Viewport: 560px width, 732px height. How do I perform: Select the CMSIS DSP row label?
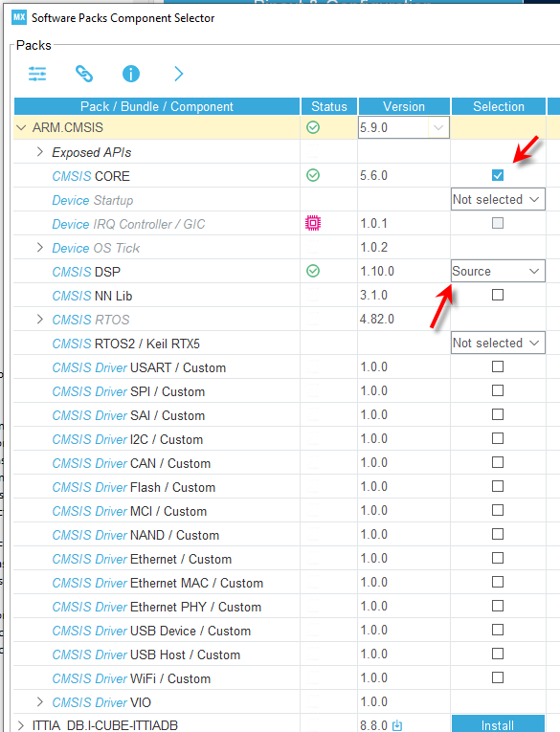[x=86, y=272]
